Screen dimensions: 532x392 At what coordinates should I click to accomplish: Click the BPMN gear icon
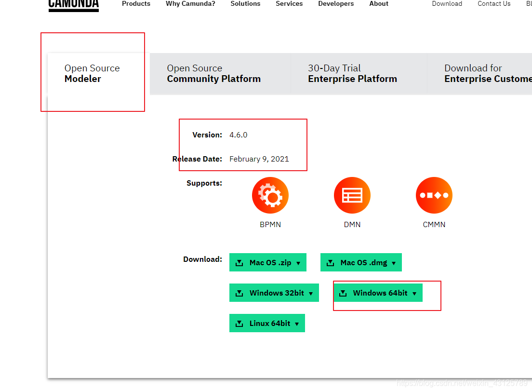click(270, 195)
